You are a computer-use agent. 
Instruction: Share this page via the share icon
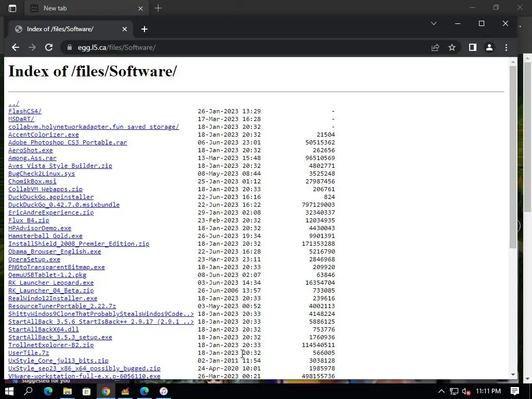point(435,47)
